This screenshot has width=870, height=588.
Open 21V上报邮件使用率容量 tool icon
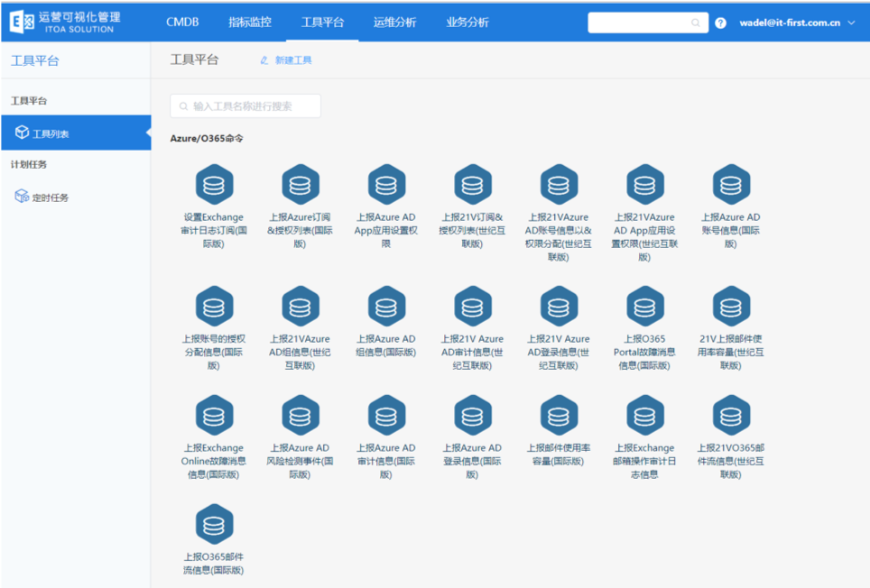pyautogui.click(x=731, y=307)
